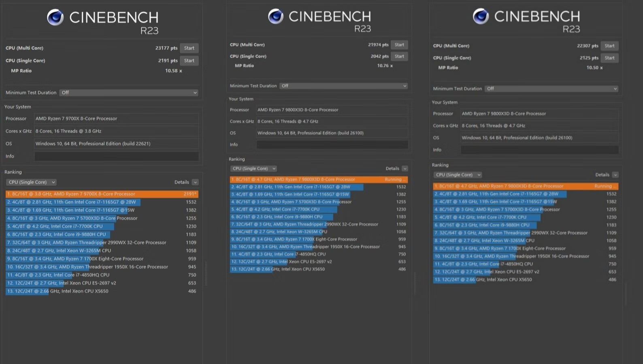Click Cinebench logo icon in right window
Image resolution: width=643 pixels, height=364 pixels.
pos(481,16)
